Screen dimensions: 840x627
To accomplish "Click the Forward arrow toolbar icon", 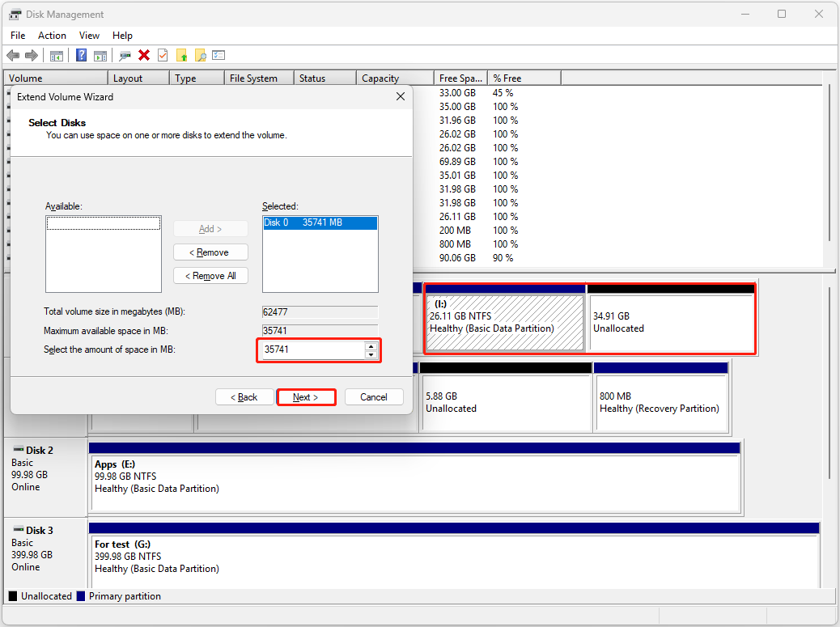I will 32,55.
